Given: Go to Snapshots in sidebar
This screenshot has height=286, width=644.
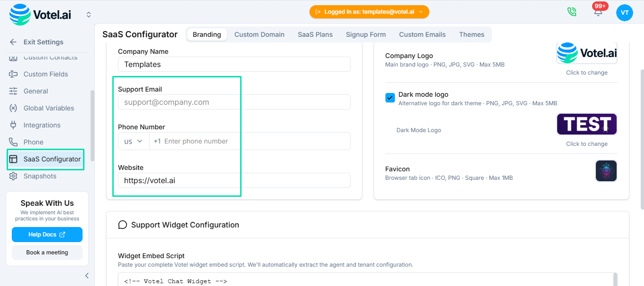Looking at the screenshot, I should [x=40, y=176].
